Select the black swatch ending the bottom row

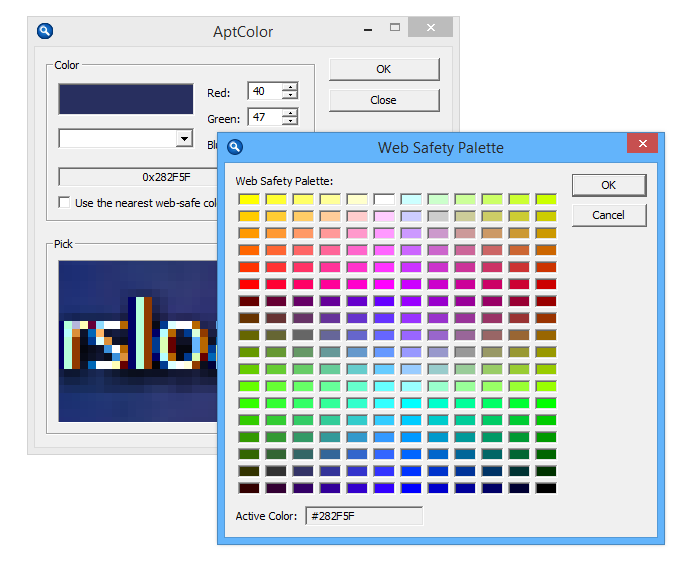(x=546, y=488)
